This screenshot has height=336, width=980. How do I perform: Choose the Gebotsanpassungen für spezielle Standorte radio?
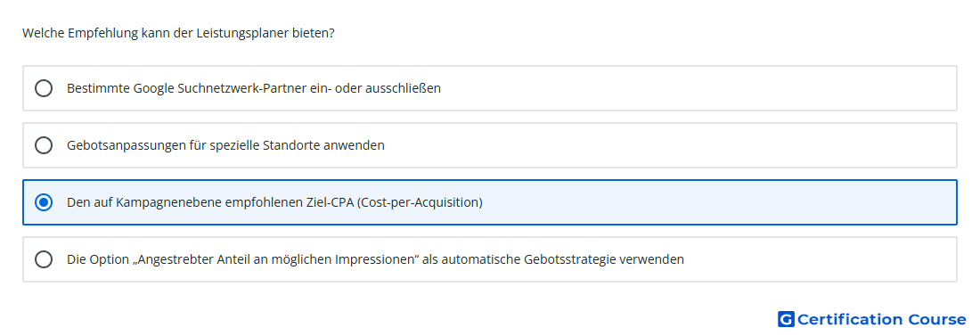pyautogui.click(x=44, y=145)
